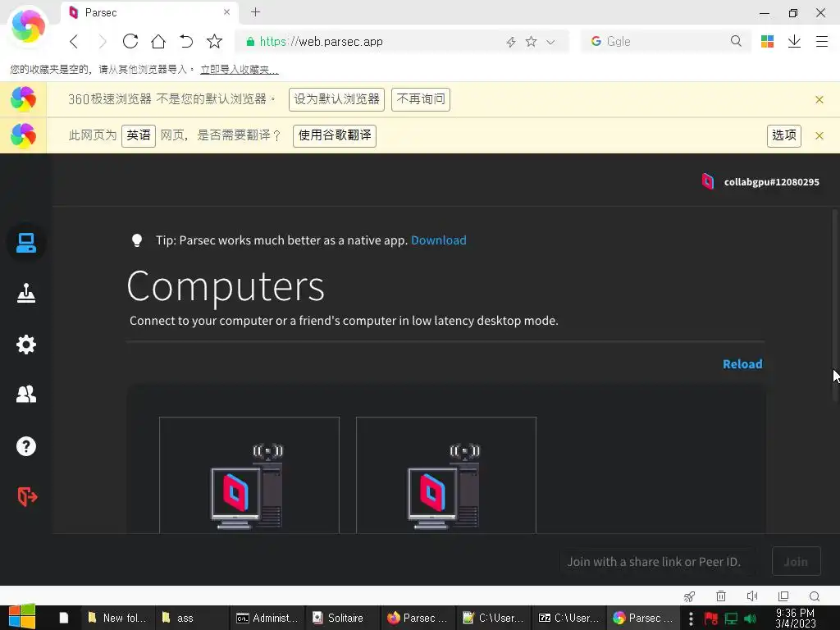Select the first computer card
840x630 pixels.
pyautogui.click(x=249, y=475)
